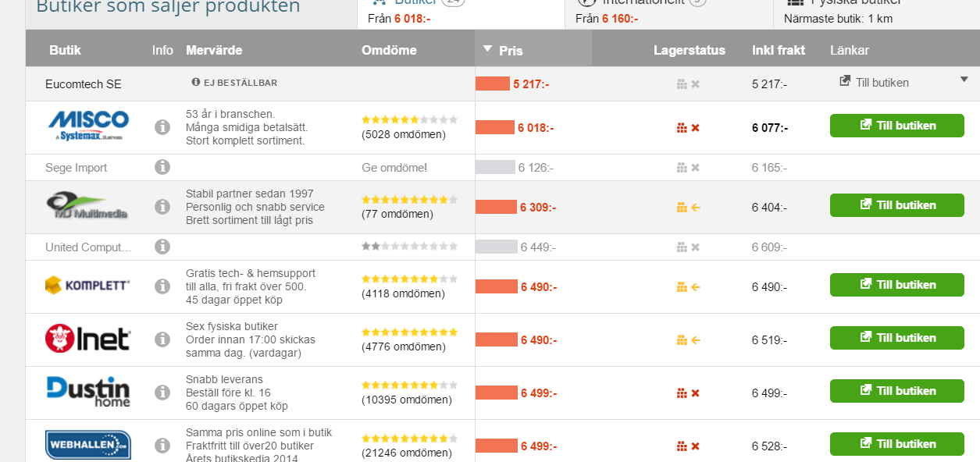This screenshot has width=980, height=462.
Task: Click Ge omdöme! link for Sege Import
Action: click(x=394, y=168)
